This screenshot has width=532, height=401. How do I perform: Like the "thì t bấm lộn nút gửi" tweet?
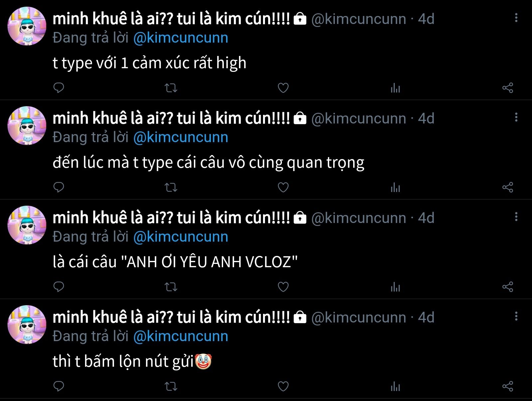(283, 386)
